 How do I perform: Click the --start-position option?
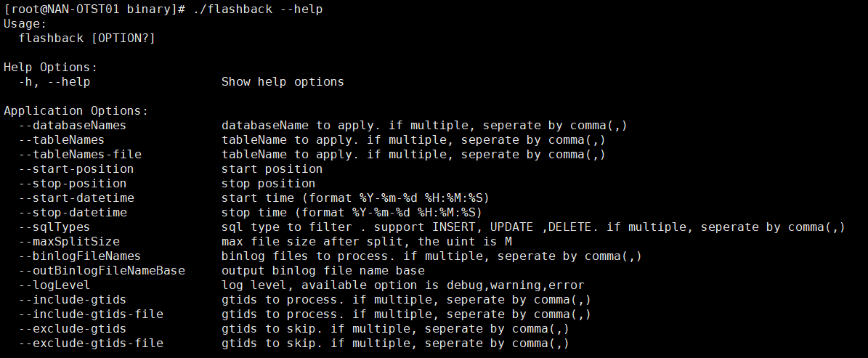click(76, 169)
